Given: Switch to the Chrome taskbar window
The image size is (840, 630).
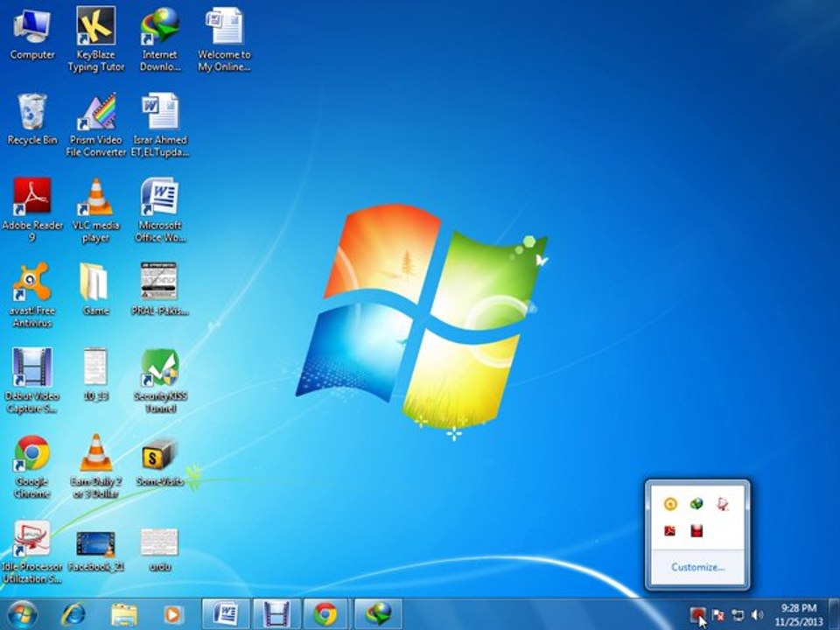Looking at the screenshot, I should coord(326,614).
